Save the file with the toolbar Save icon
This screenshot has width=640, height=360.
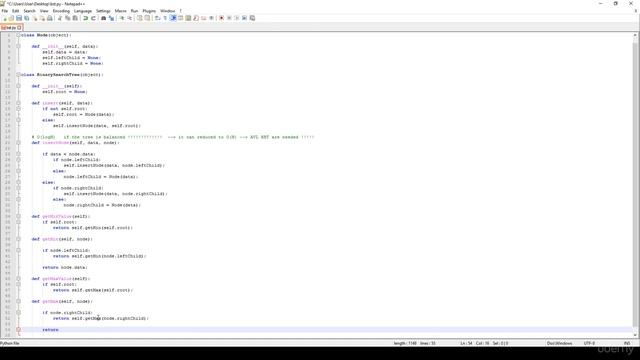pyautogui.click(x=19, y=18)
